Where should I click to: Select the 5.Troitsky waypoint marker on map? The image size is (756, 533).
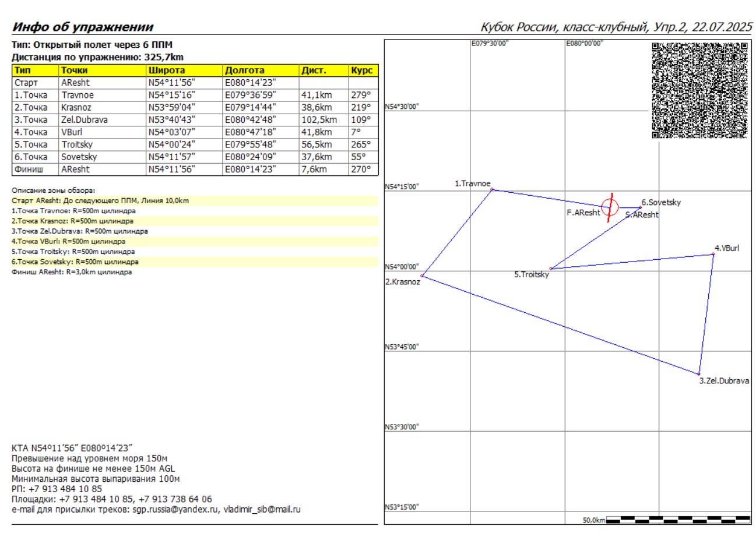click(x=551, y=269)
